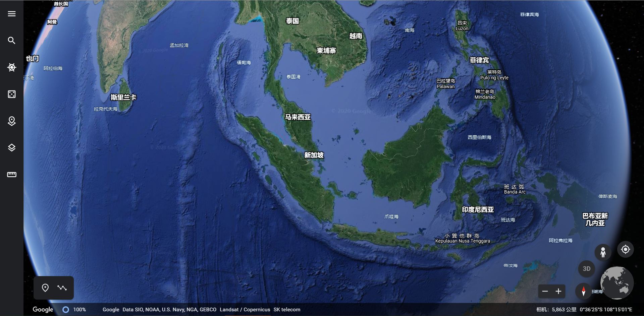Reset orientation using the compass
The height and width of the screenshot is (316, 644).
point(584,291)
